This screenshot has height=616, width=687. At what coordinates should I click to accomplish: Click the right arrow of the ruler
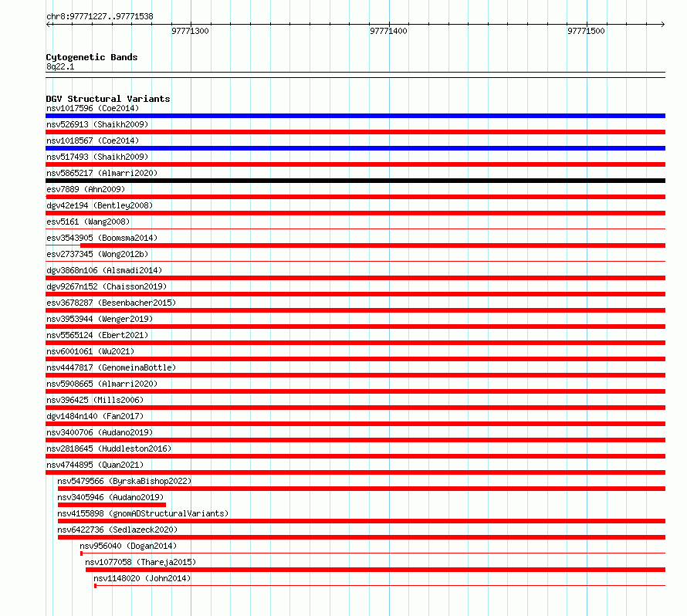(662, 25)
